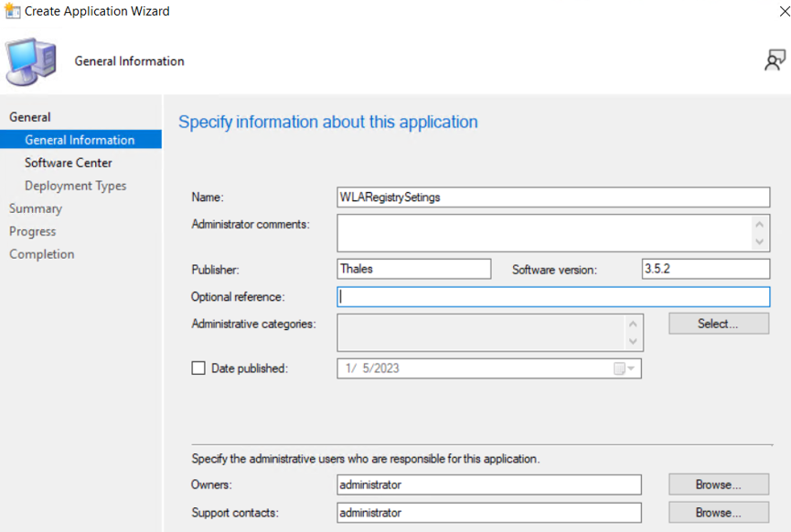Click the Optional reference input field
Viewport: 791px width, 532px height.
553,296
